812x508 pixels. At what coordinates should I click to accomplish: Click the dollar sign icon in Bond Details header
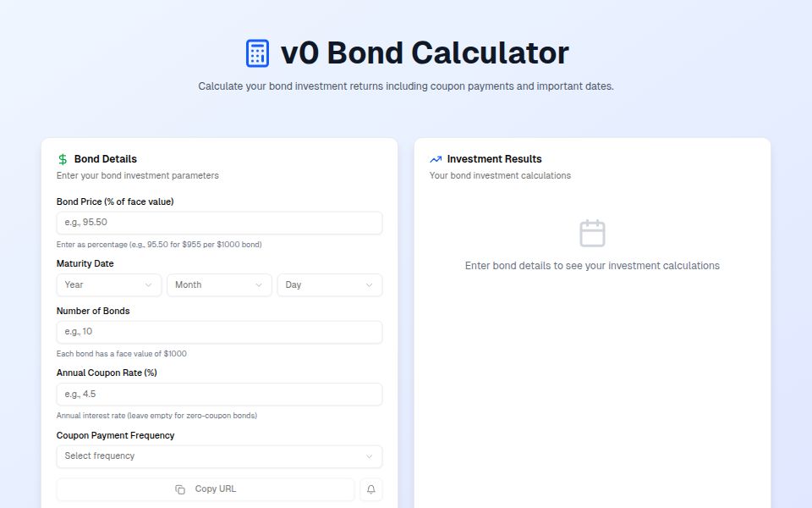[62, 158]
